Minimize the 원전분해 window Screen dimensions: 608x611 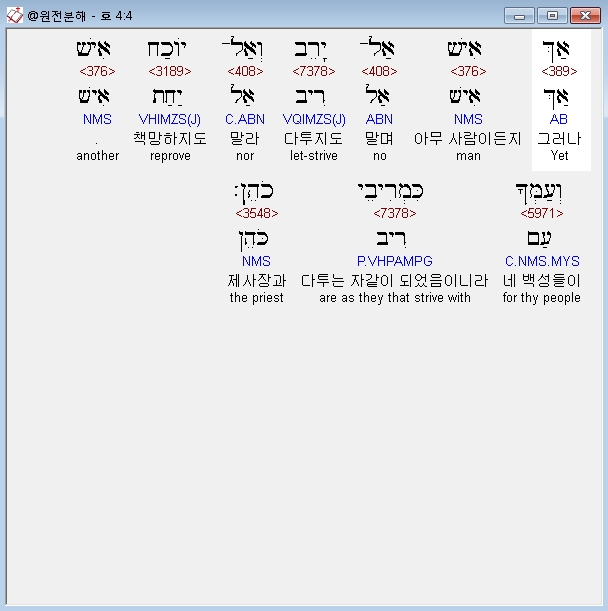tap(519, 16)
